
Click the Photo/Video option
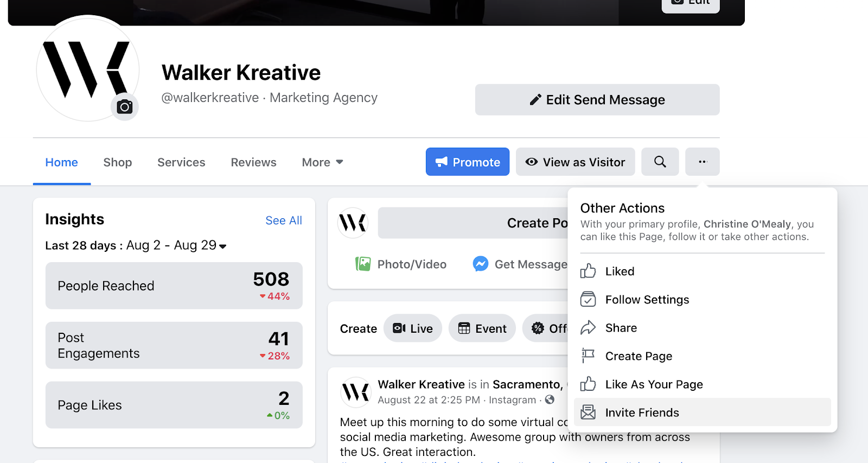[x=401, y=264]
